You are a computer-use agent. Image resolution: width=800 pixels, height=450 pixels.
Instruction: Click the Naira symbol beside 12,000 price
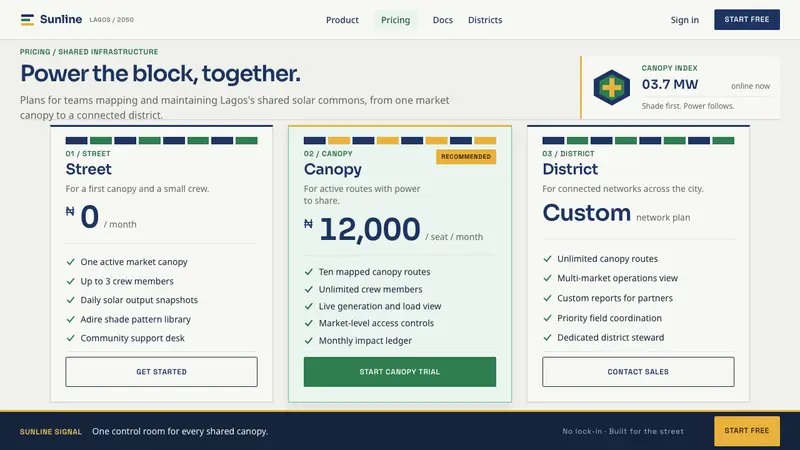pyautogui.click(x=308, y=223)
